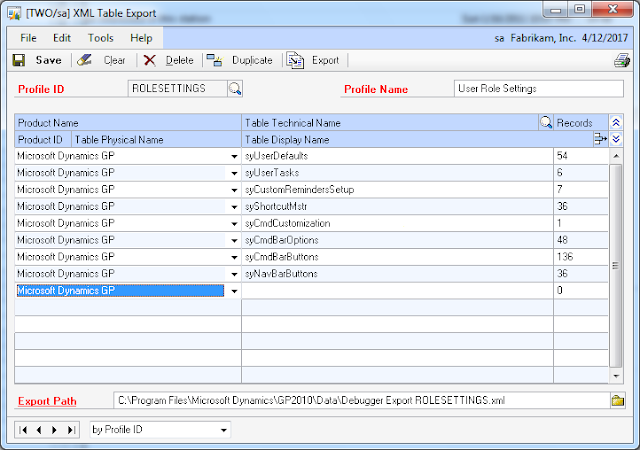Click the expansion arrow icon beside Table Display Name
The width and height of the screenshot is (640, 450).
600,139
